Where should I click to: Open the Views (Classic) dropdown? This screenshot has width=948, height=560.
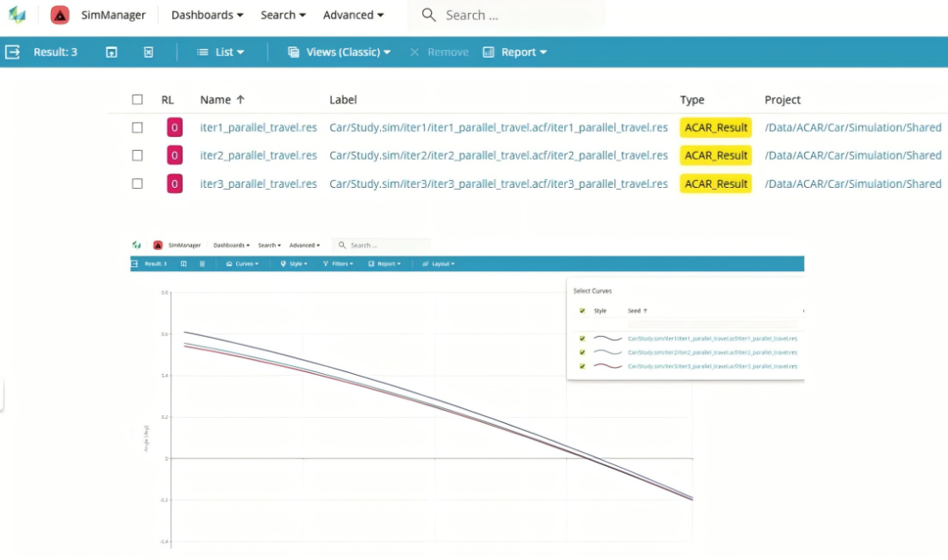339,52
